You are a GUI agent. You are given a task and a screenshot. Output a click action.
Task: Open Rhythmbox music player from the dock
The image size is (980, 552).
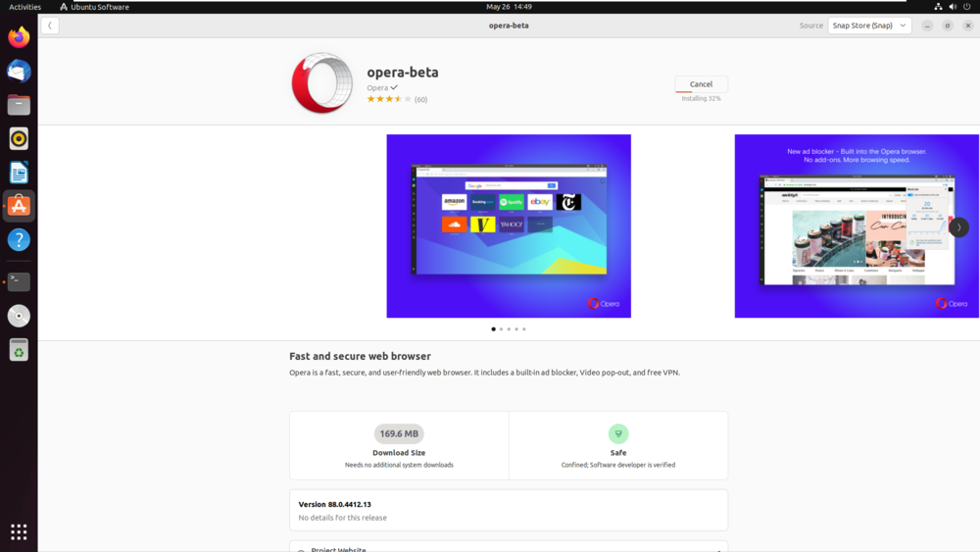(19, 139)
